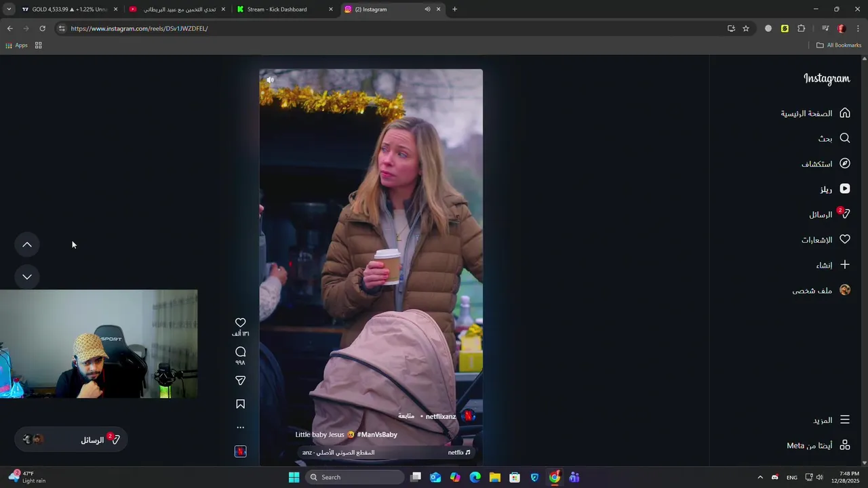Go to next reel with down chevron
This screenshot has height=488, width=868.
coord(27,277)
